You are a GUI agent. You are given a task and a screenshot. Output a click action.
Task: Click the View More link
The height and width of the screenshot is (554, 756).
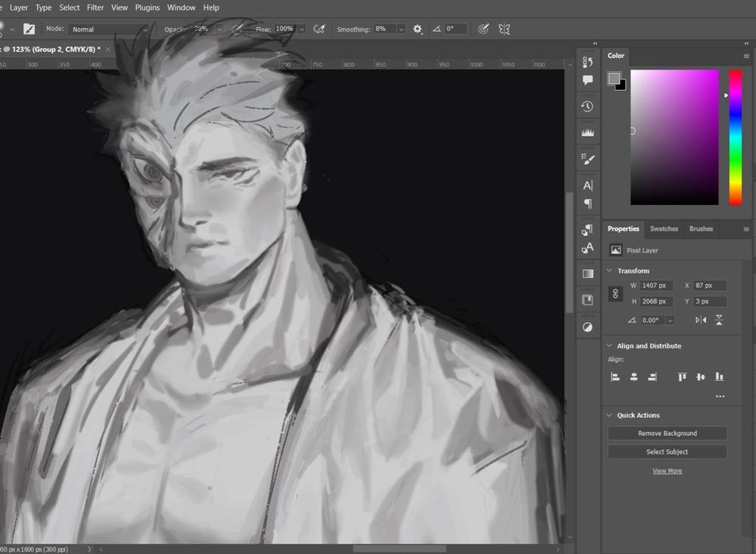tap(667, 471)
